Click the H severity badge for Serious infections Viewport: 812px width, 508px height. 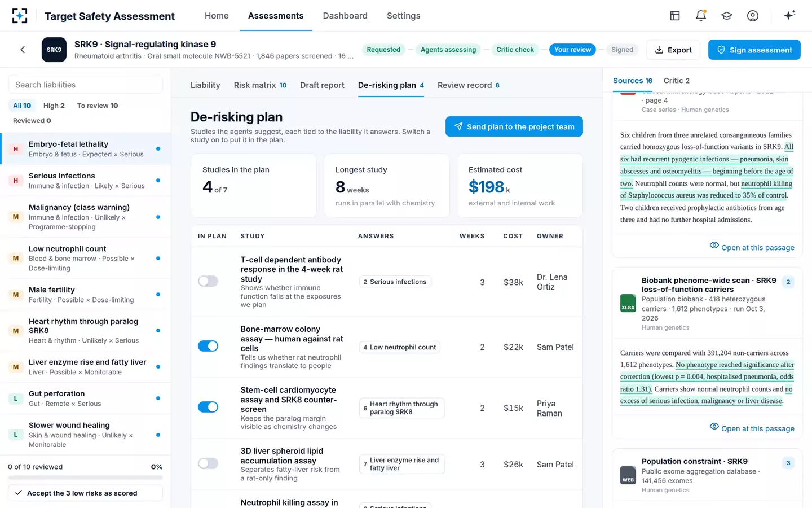[16, 181]
